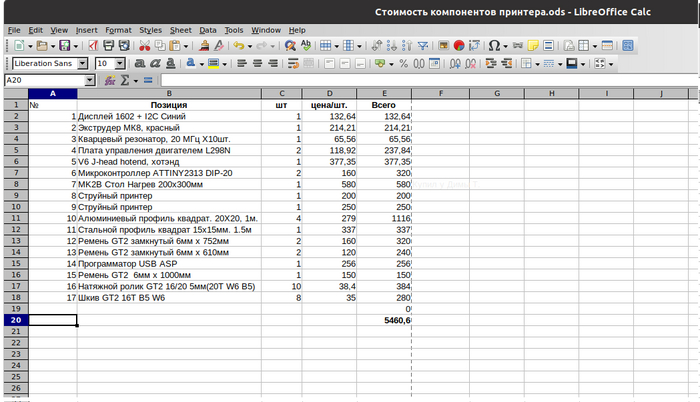
Task: Select row 20 header
Action: click(15, 320)
